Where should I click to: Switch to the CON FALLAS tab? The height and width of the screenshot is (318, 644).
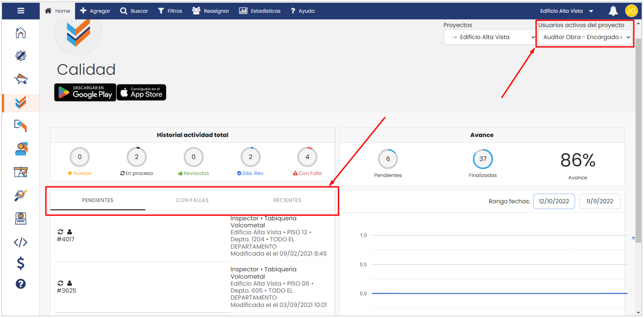(x=192, y=200)
